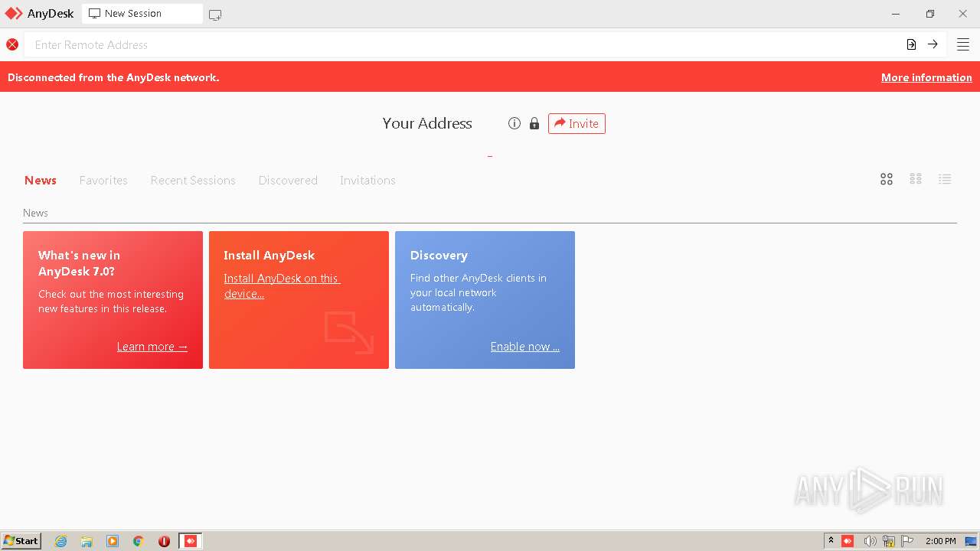This screenshot has height=551, width=980.
Task: Open the Recent Sessions tab
Action: click(193, 181)
